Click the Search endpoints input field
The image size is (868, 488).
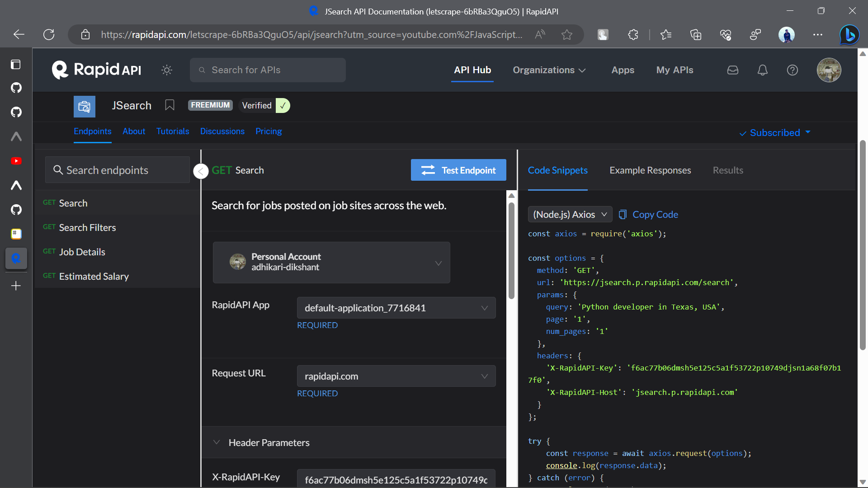coord(118,170)
